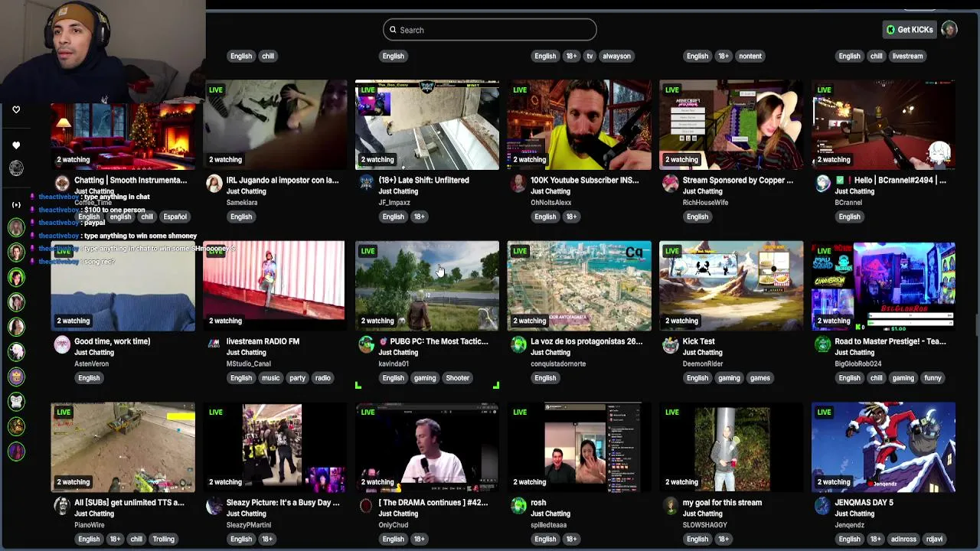The image size is (980, 551).
Task: Open the Stream Sponsored by Copper thumbnail
Action: click(x=731, y=125)
